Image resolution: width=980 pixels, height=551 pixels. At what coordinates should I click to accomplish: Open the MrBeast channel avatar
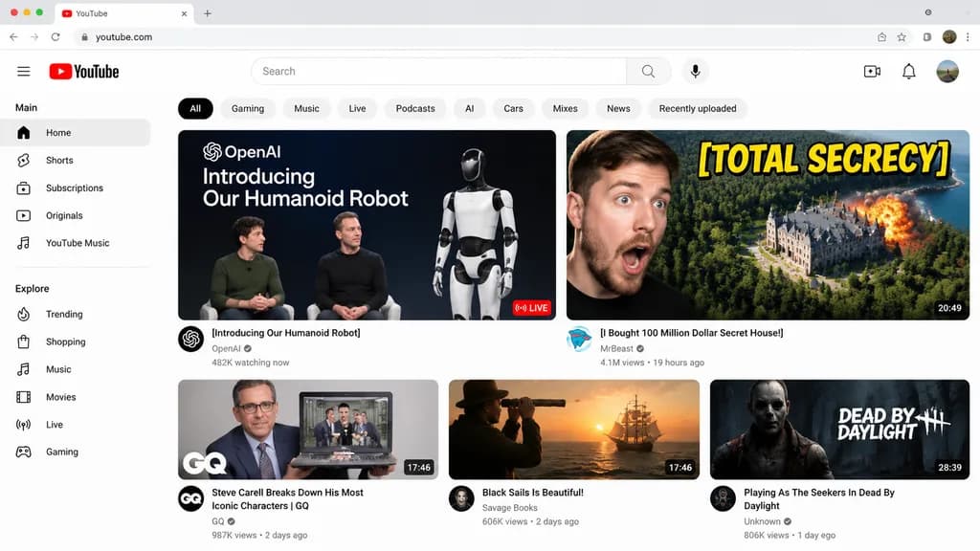[x=579, y=340]
